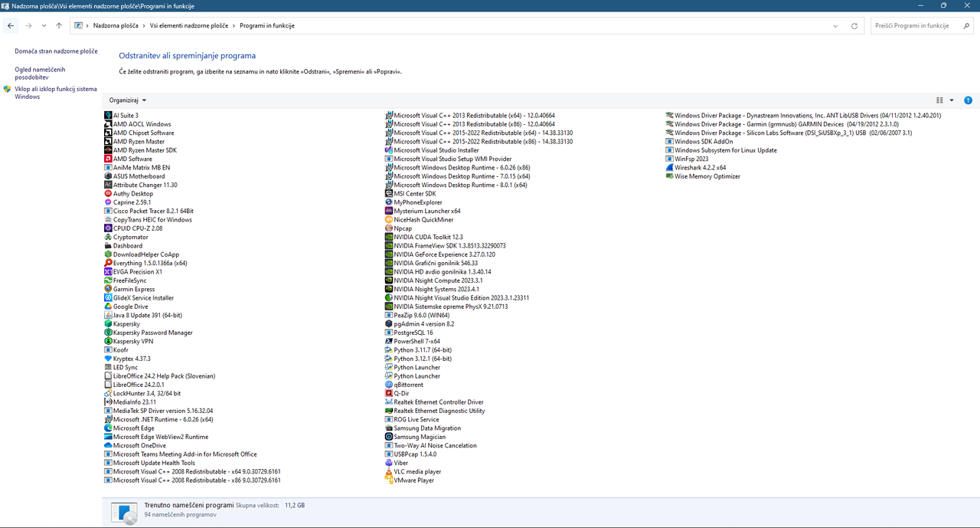This screenshot has height=528, width=980.
Task: Go up one folder level arrow
Action: [x=59, y=25]
